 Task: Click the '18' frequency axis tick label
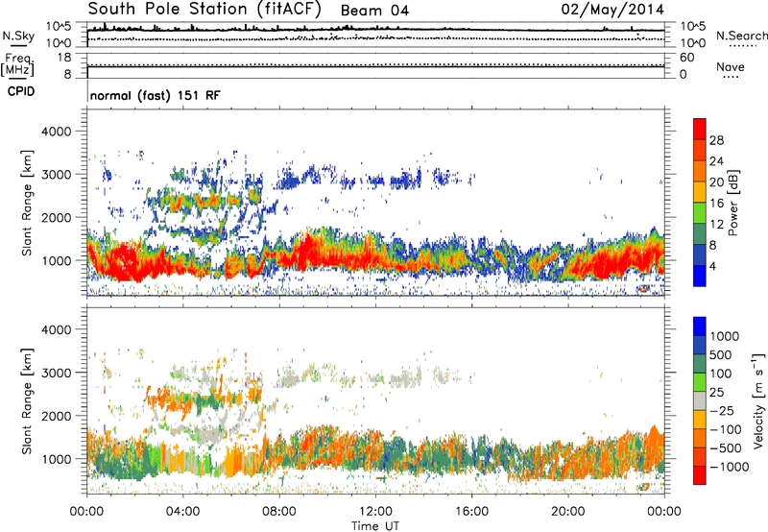(64, 58)
